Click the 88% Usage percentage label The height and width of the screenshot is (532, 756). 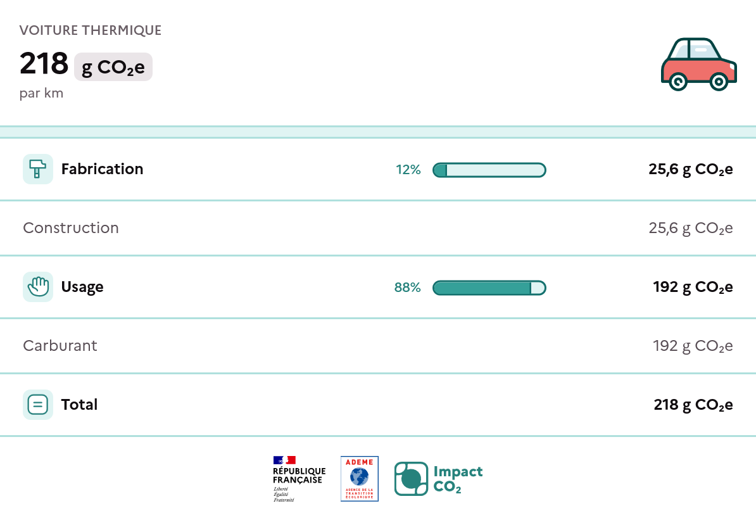[x=407, y=288]
